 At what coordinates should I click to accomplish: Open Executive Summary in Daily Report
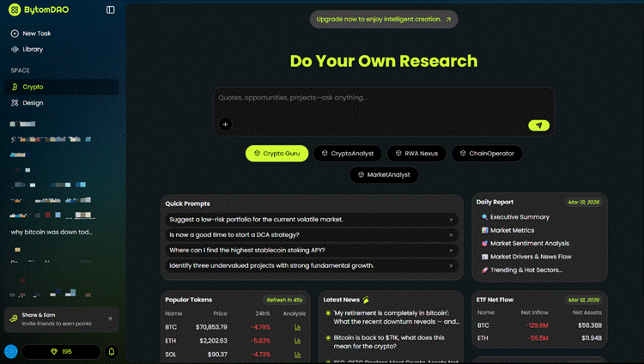click(515, 217)
